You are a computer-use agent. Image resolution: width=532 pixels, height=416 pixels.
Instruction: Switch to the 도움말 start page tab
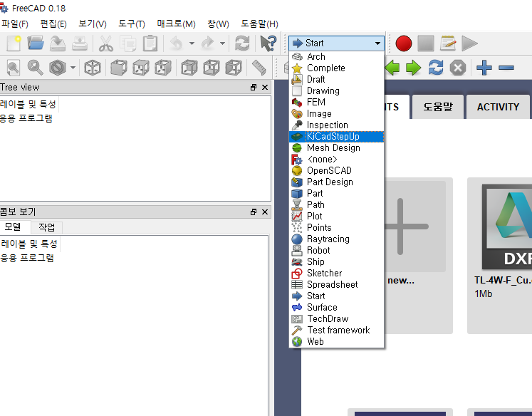[x=438, y=107]
